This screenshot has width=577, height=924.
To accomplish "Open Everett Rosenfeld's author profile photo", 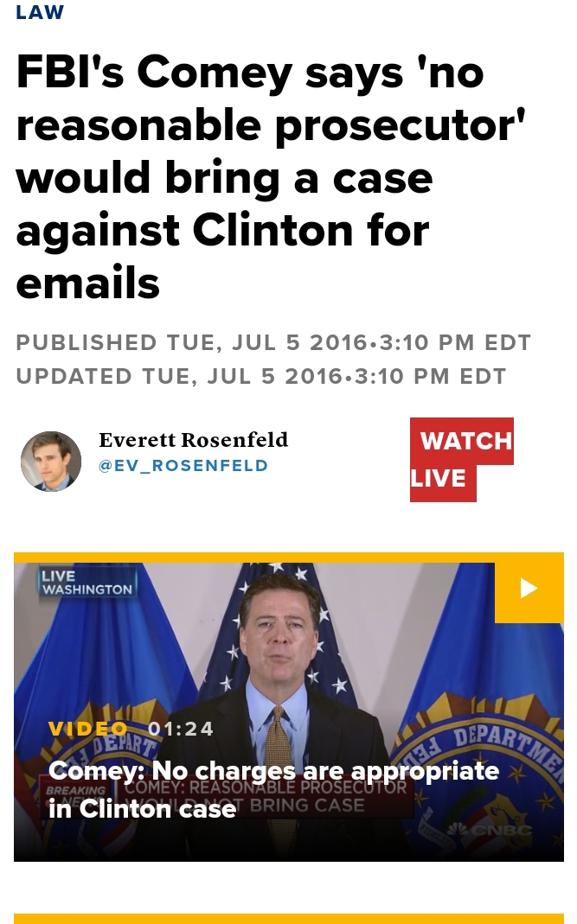I will 51,462.
